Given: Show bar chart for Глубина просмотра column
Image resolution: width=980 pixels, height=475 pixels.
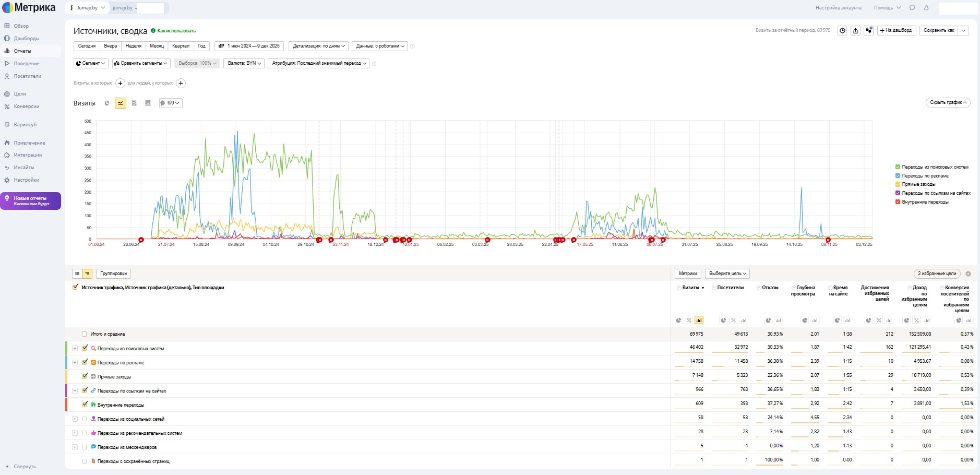Looking at the screenshot, I should click(x=815, y=320).
